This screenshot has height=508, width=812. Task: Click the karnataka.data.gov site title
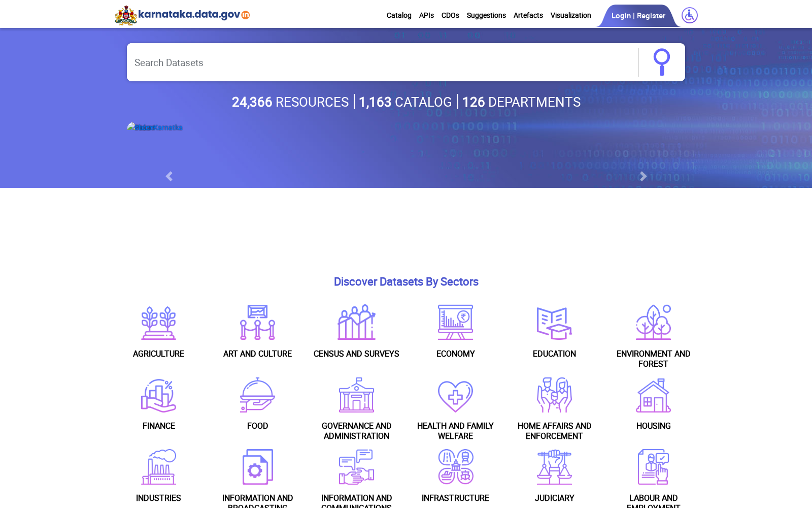click(194, 14)
